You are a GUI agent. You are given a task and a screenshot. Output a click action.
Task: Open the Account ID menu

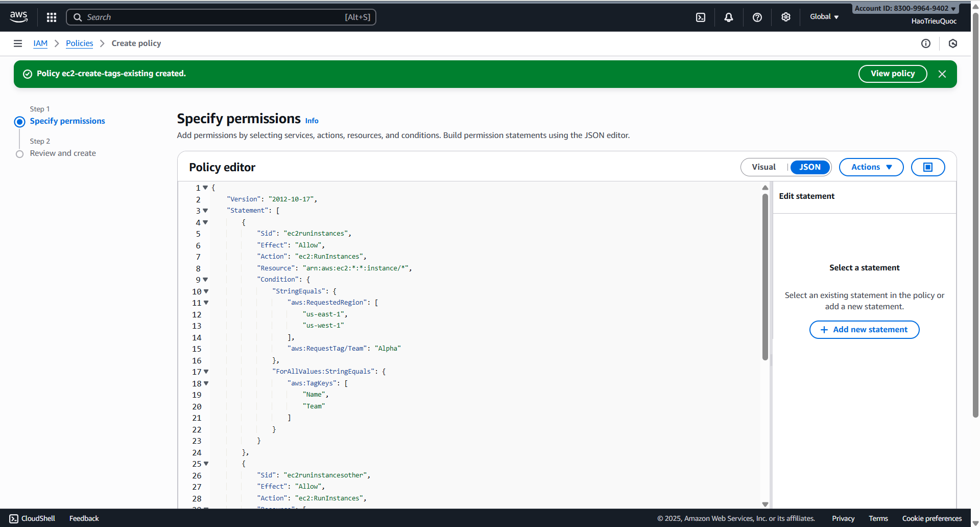click(904, 8)
